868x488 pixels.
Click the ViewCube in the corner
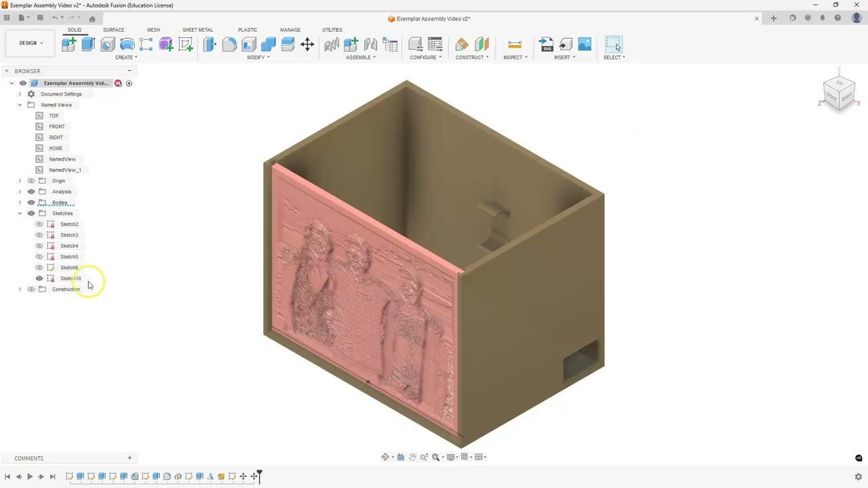840,93
